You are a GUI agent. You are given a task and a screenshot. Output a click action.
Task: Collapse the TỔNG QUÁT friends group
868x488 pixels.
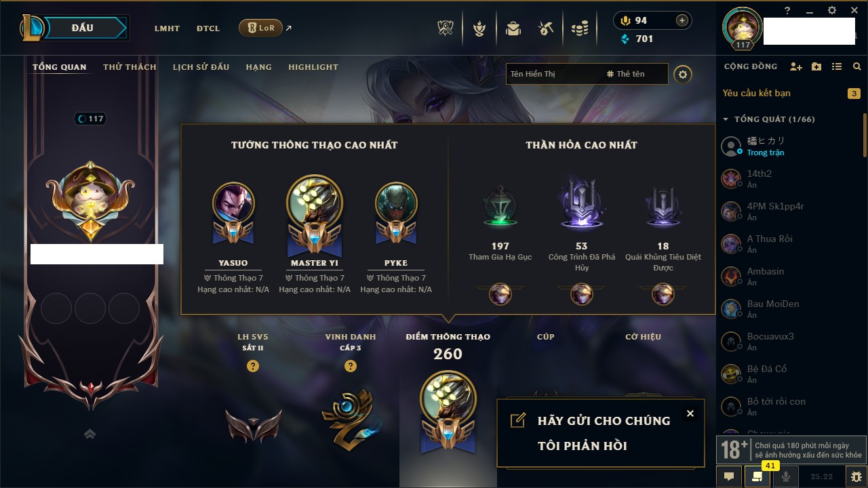tap(726, 119)
